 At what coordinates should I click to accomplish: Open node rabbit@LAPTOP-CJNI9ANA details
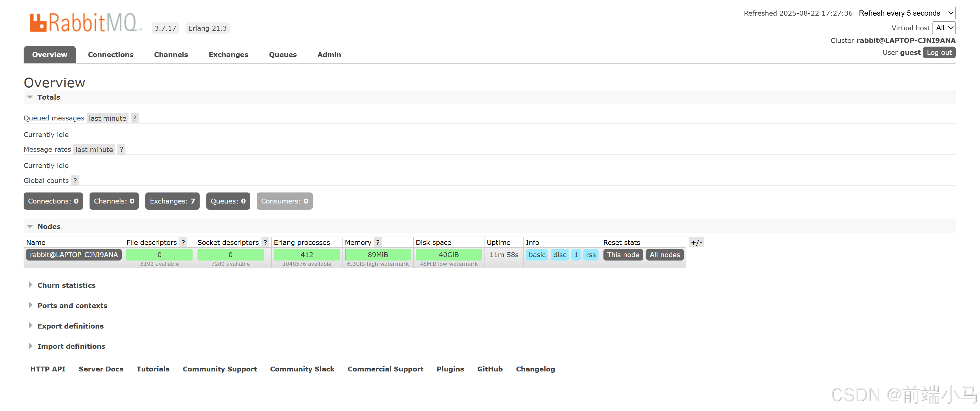coord(74,255)
